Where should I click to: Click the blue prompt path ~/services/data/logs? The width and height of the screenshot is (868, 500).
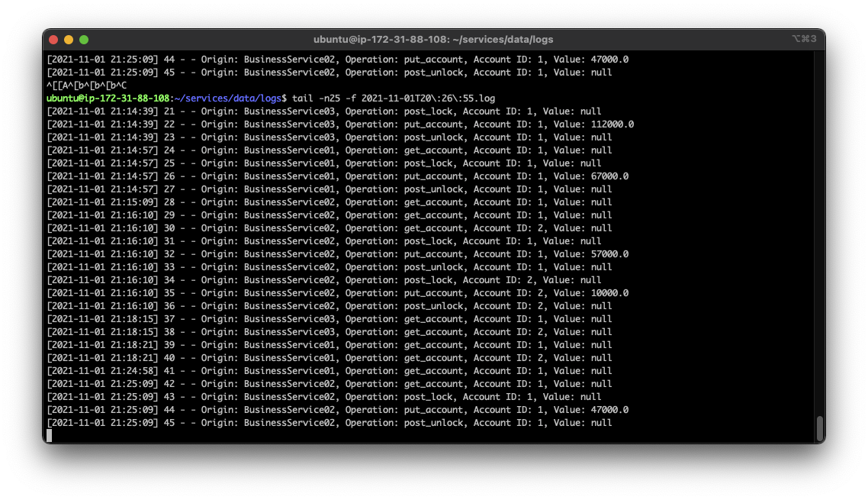(227, 98)
